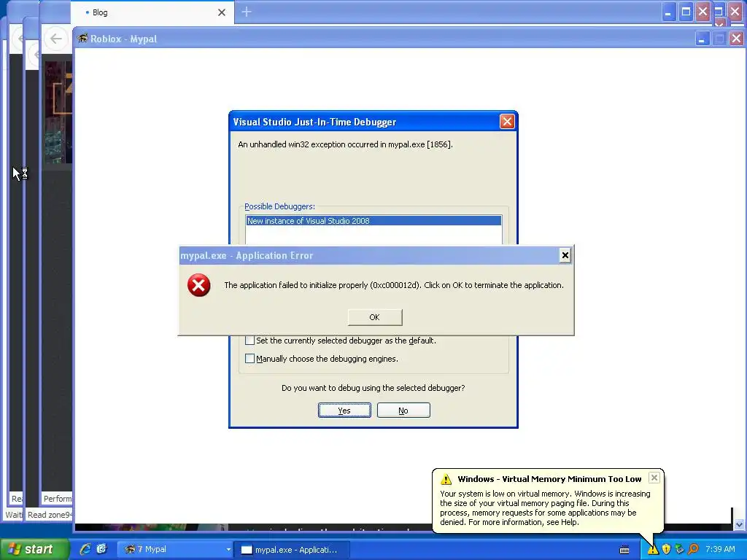Click the second Quick Launch browser icon
Image resolution: width=747 pixels, height=560 pixels.
click(x=101, y=549)
